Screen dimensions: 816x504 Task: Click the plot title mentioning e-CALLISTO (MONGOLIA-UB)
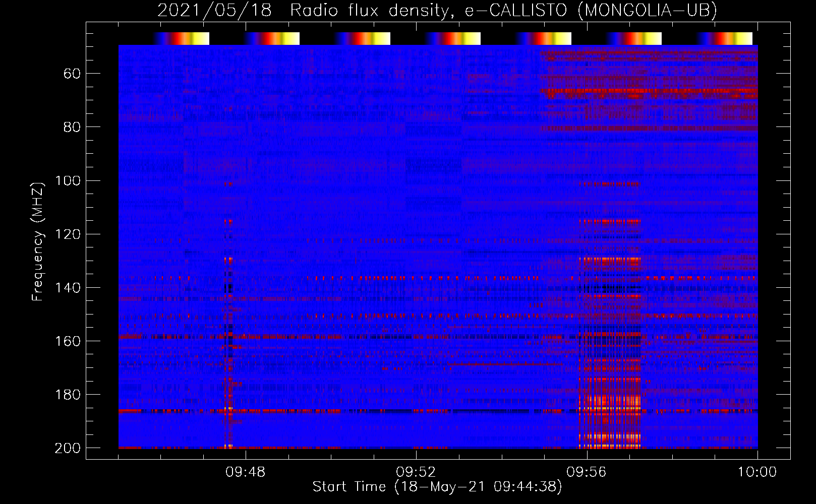coord(437,11)
